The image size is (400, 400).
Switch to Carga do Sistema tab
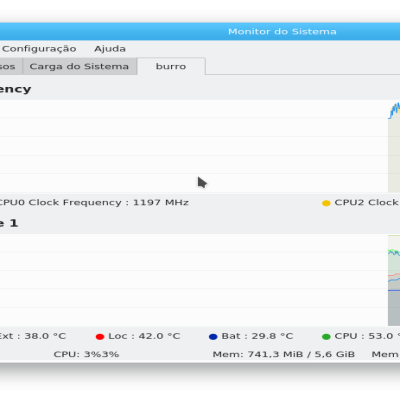pyautogui.click(x=79, y=66)
